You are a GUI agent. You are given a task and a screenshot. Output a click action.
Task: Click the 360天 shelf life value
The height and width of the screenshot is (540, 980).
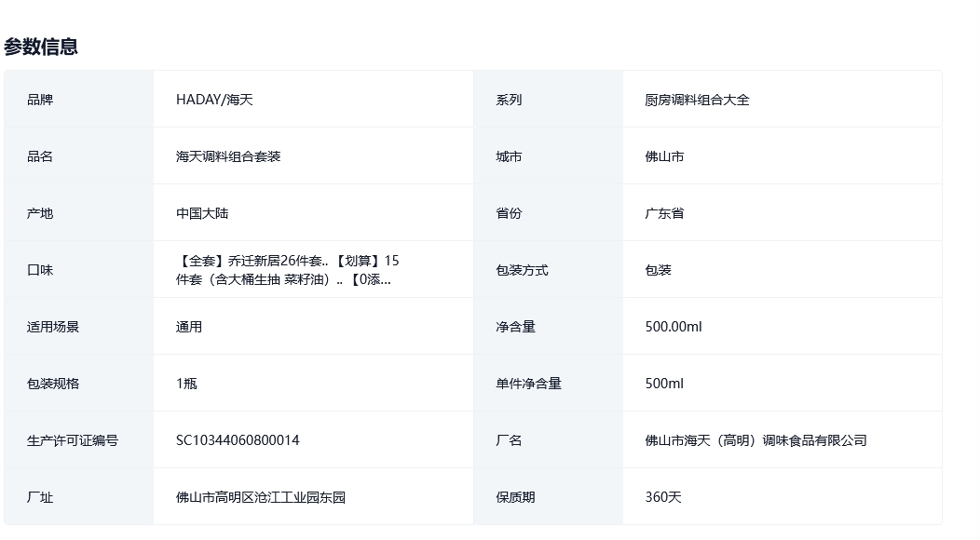(663, 498)
